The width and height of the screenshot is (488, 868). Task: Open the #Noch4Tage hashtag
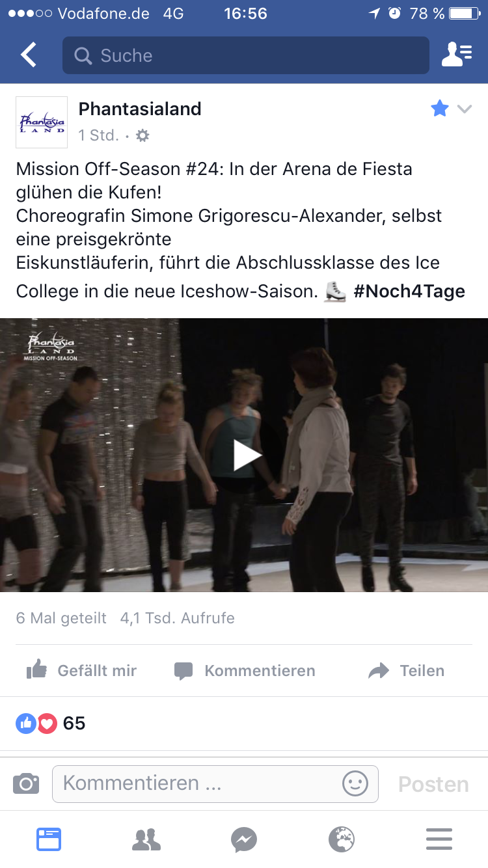[409, 291]
